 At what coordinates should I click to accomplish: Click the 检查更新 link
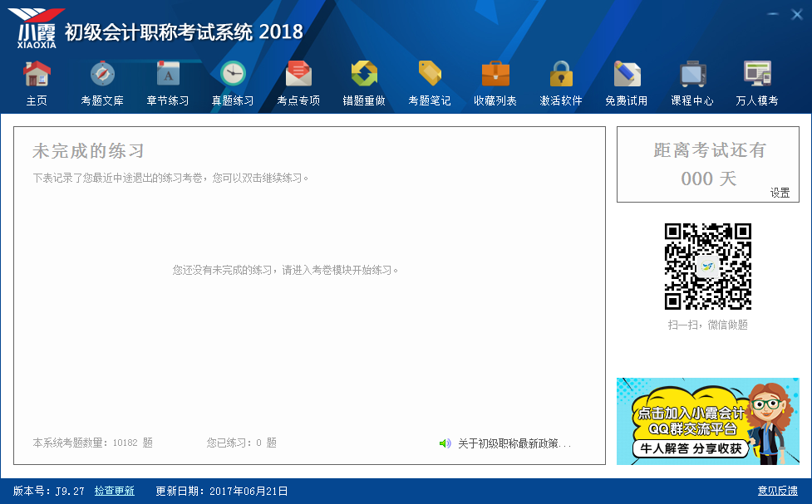[114, 491]
